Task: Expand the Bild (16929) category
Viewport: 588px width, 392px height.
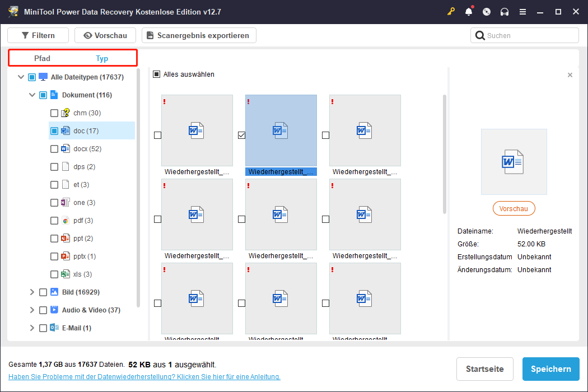Action: pyautogui.click(x=31, y=292)
